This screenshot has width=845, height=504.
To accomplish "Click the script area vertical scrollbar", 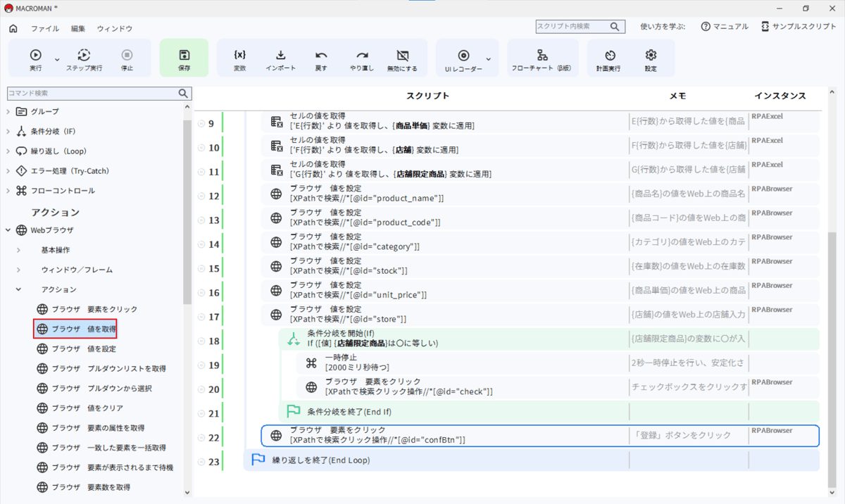I will pos(832,359).
